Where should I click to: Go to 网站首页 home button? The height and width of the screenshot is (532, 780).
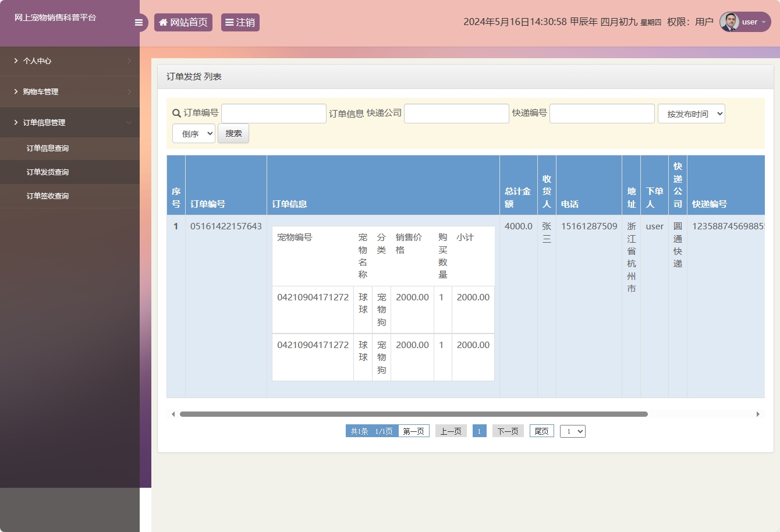(x=183, y=23)
